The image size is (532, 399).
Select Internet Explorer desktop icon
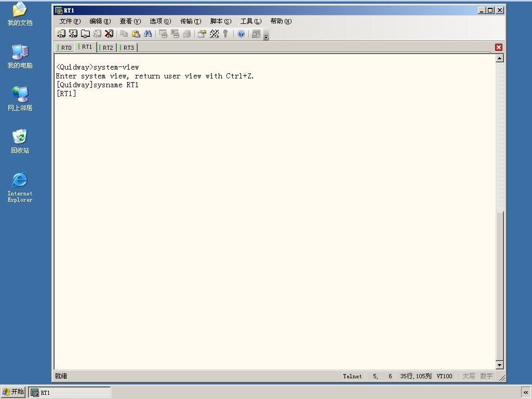[x=20, y=187]
